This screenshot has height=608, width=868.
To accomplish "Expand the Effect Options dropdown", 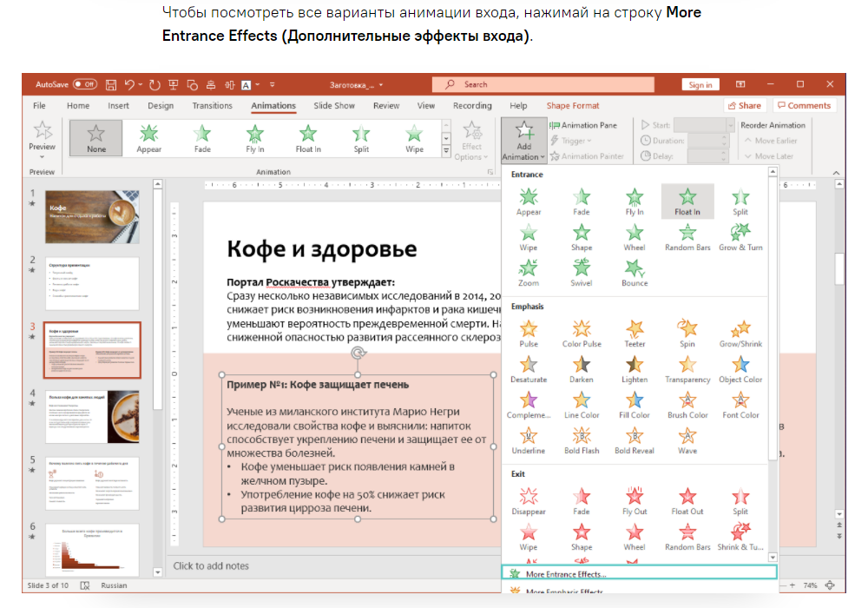I will tap(472, 141).
